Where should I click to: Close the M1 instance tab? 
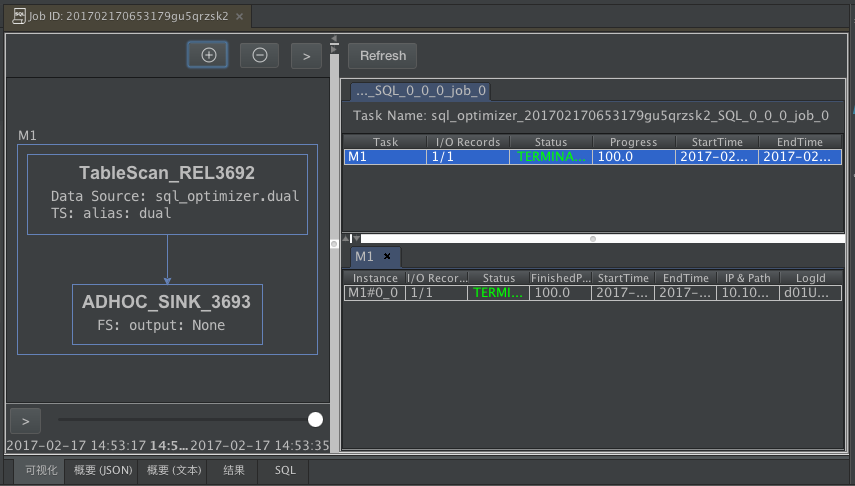point(387,256)
